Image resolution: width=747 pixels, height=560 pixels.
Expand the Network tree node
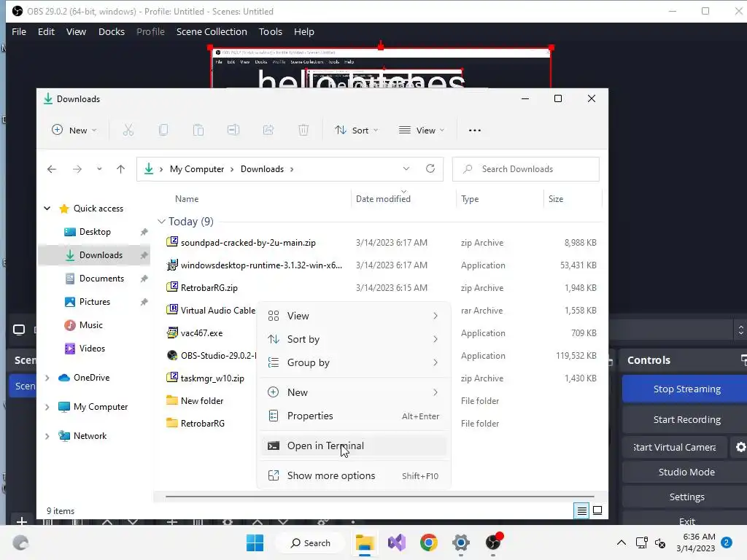47,436
